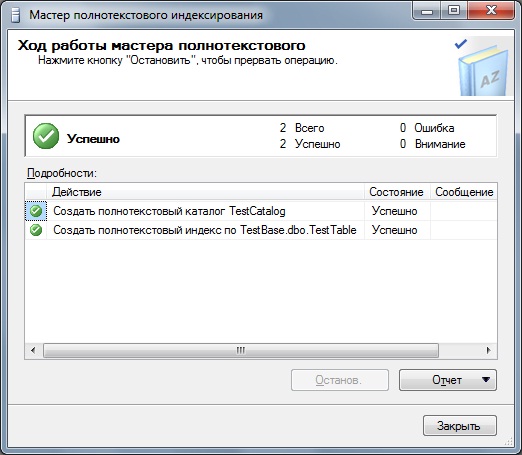Select the Создать полнотекстовый каталог TestCatalog row
This screenshot has width=522, height=455.
pyautogui.click(x=261, y=211)
